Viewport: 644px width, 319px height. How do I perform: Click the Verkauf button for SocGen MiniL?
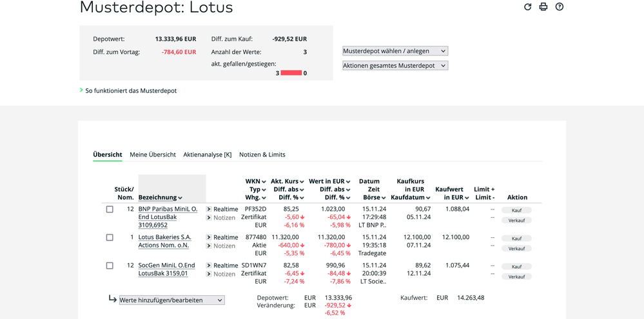pos(516,276)
